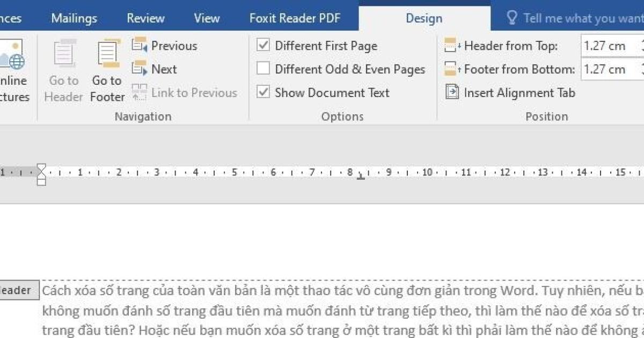The height and width of the screenshot is (338, 644).
Task: Enable Different Odd & Even Pages
Action: click(263, 69)
